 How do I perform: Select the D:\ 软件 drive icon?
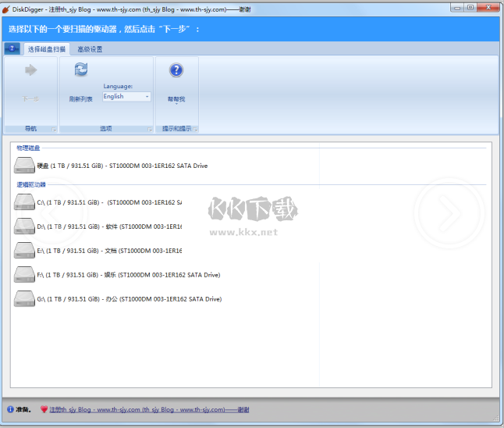pyautogui.click(x=25, y=226)
